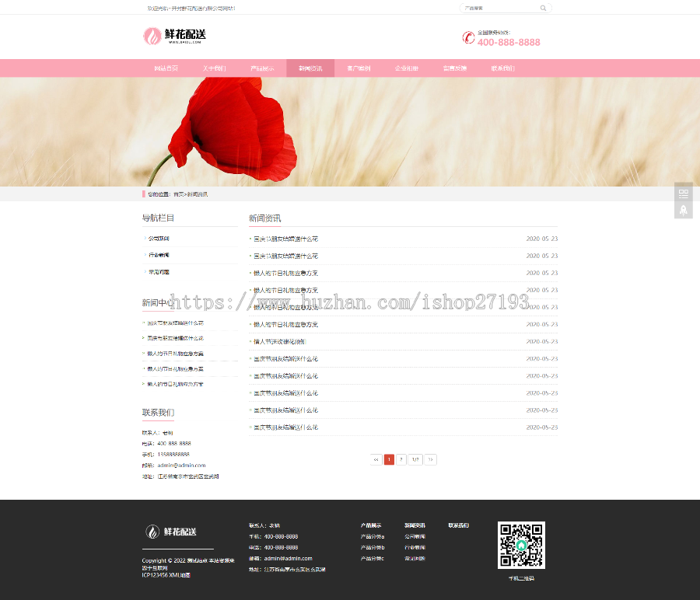Open the footer 产品分类a link
This screenshot has height=600, width=700.
coord(373,536)
